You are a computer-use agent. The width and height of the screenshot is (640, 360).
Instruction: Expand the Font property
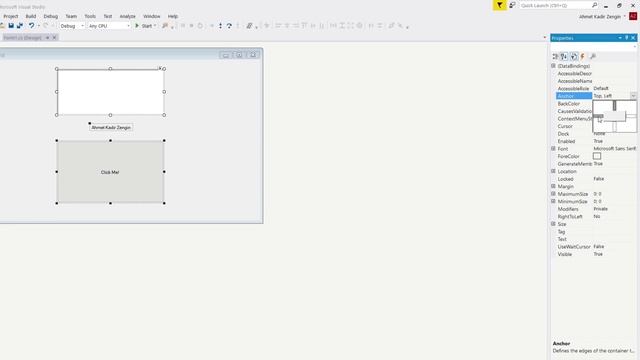553,149
